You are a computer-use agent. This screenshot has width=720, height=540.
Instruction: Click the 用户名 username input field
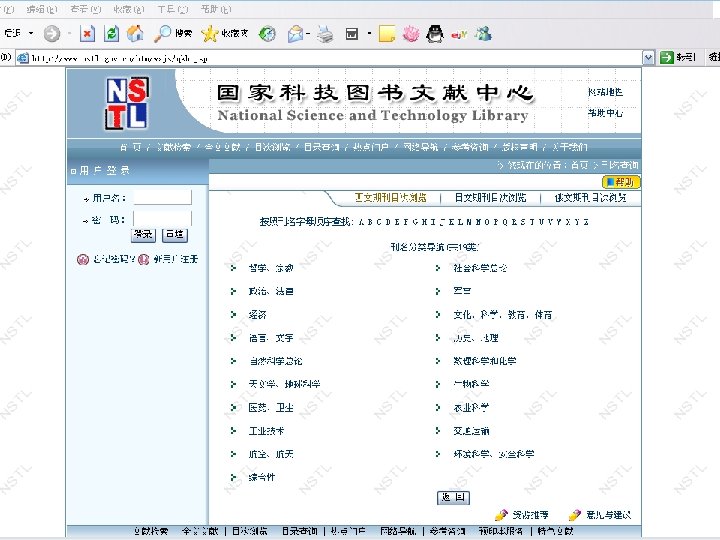pos(163,197)
